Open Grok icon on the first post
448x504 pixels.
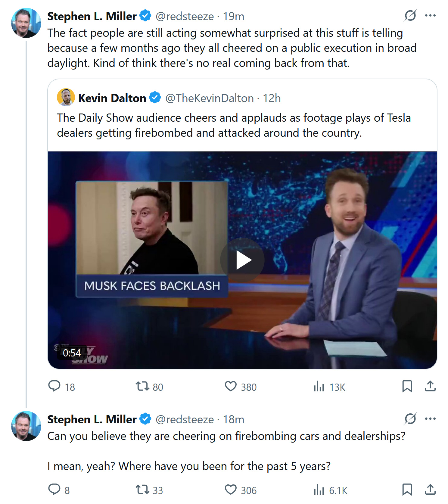pyautogui.click(x=410, y=16)
